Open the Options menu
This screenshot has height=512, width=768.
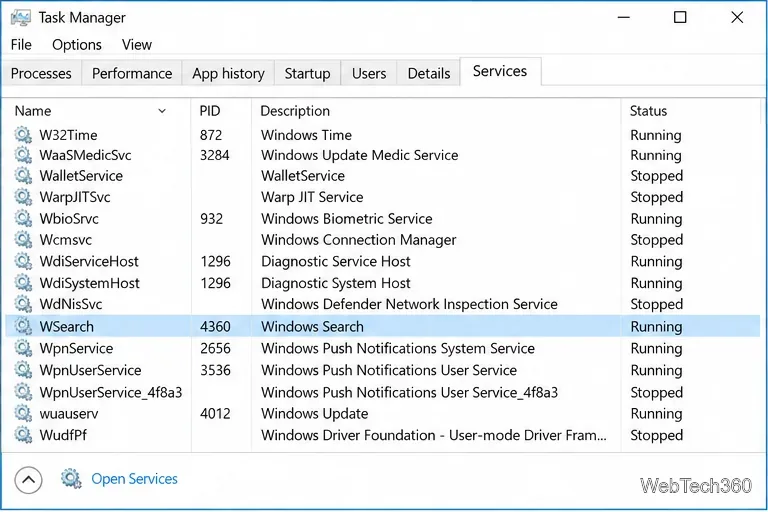(x=77, y=45)
